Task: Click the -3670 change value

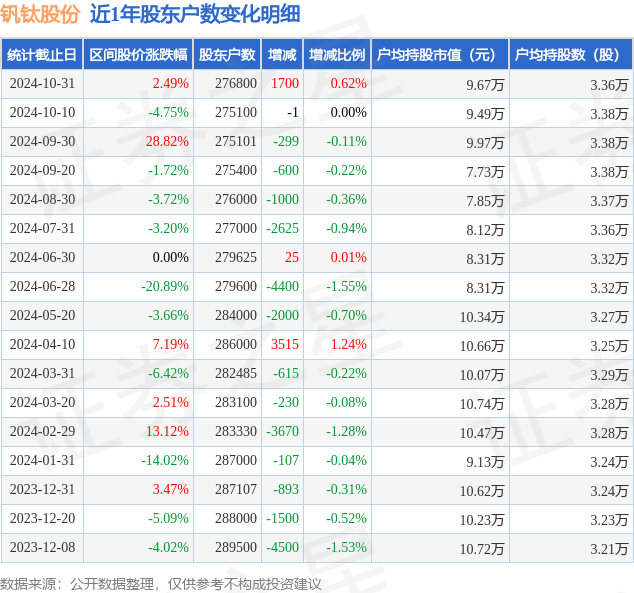Action: coord(282,431)
